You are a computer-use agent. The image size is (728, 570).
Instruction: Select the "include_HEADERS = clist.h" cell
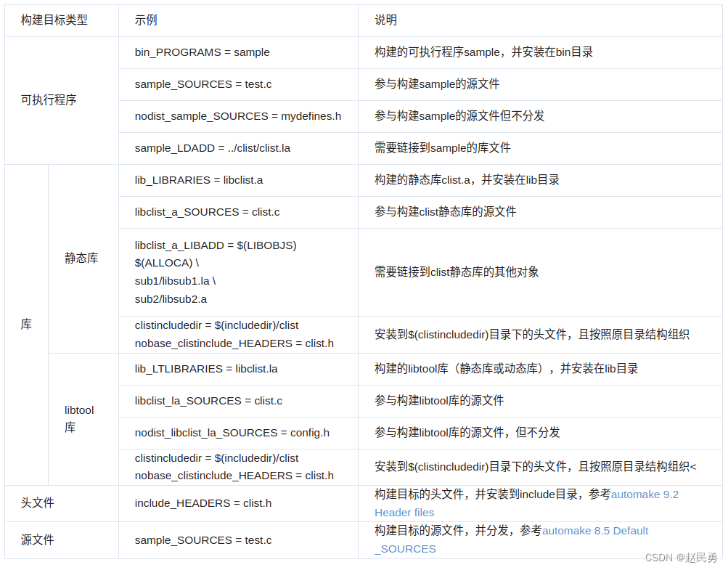pyautogui.click(x=188, y=503)
